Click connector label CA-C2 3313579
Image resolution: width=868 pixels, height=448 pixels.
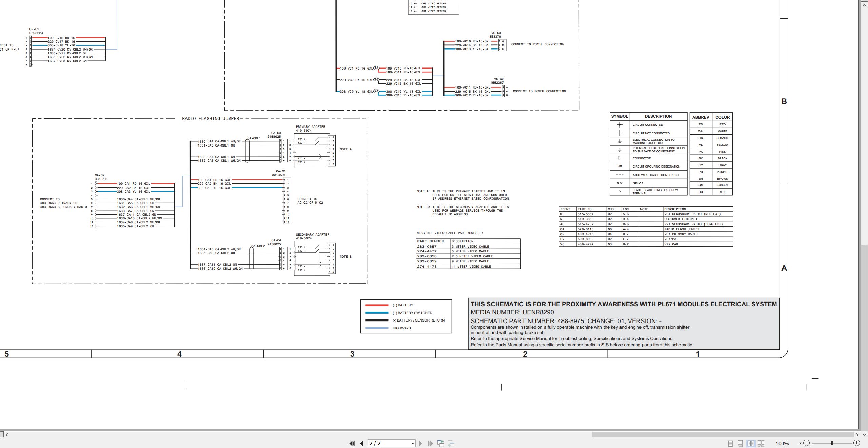pos(101,177)
